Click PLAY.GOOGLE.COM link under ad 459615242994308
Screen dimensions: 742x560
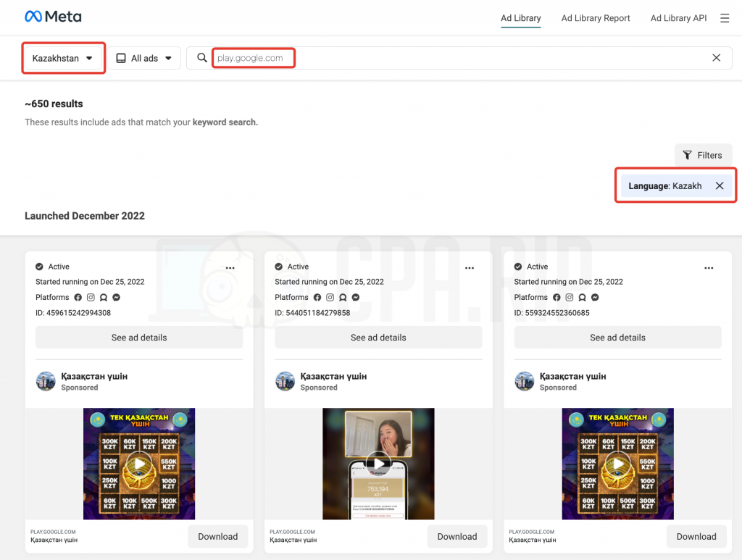click(x=53, y=532)
